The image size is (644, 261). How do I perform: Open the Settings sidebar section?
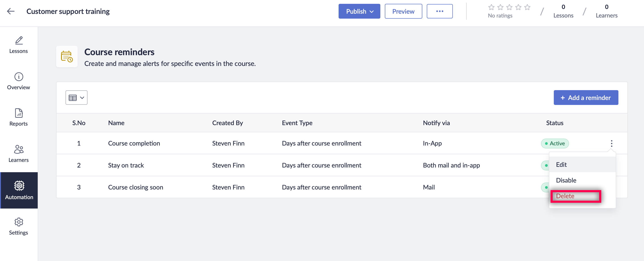[x=18, y=226]
